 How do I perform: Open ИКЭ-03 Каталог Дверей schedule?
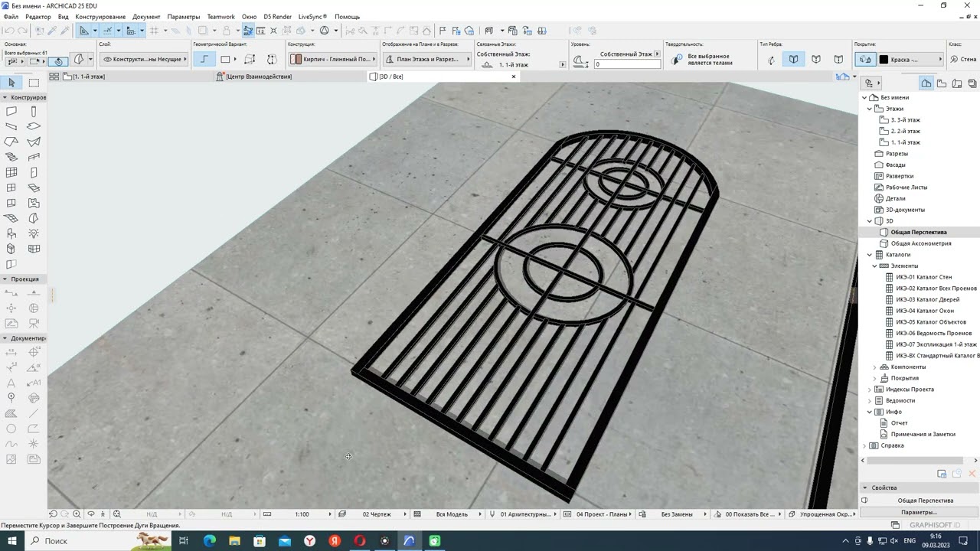point(927,299)
